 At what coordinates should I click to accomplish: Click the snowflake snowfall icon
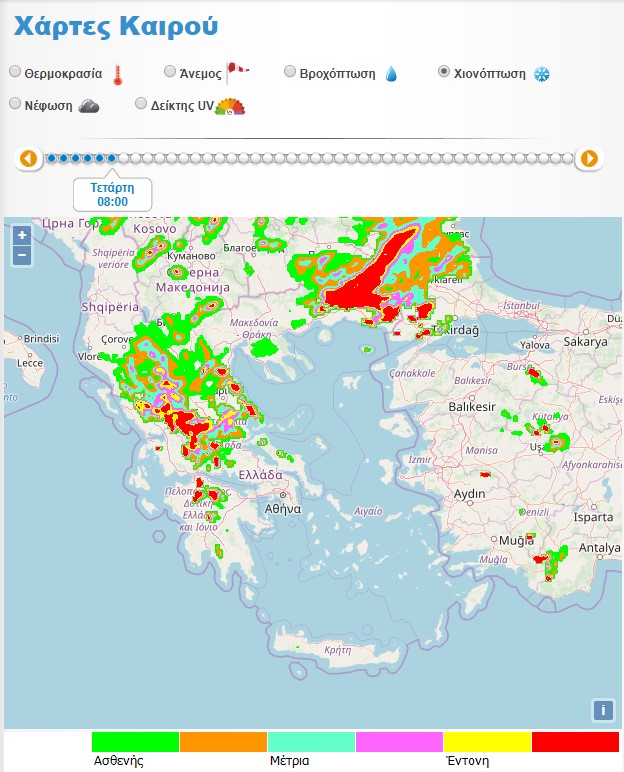(542, 74)
